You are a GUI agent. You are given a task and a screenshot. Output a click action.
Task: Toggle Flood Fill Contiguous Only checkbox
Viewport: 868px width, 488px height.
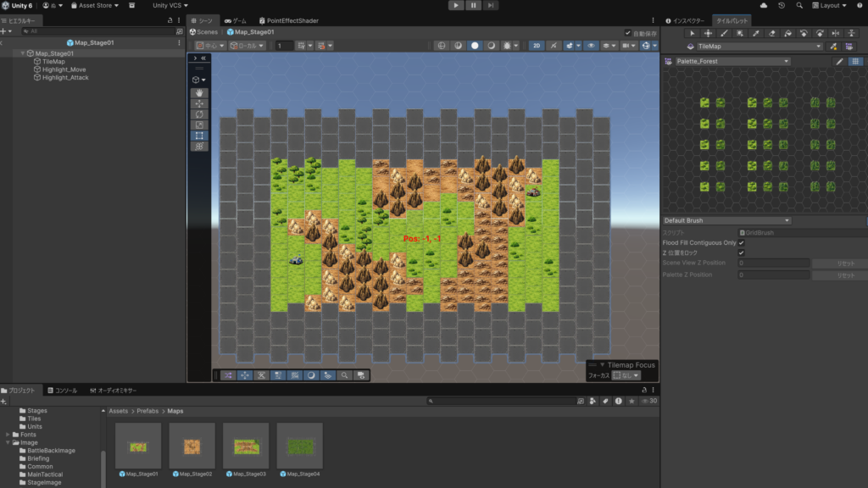[742, 242]
